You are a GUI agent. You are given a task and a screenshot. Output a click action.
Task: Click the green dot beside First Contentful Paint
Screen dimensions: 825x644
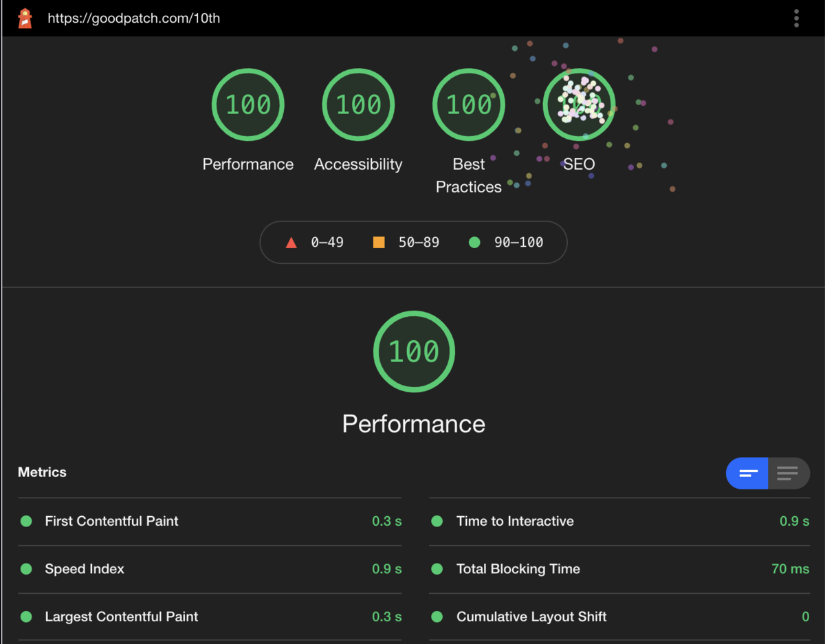click(26, 521)
